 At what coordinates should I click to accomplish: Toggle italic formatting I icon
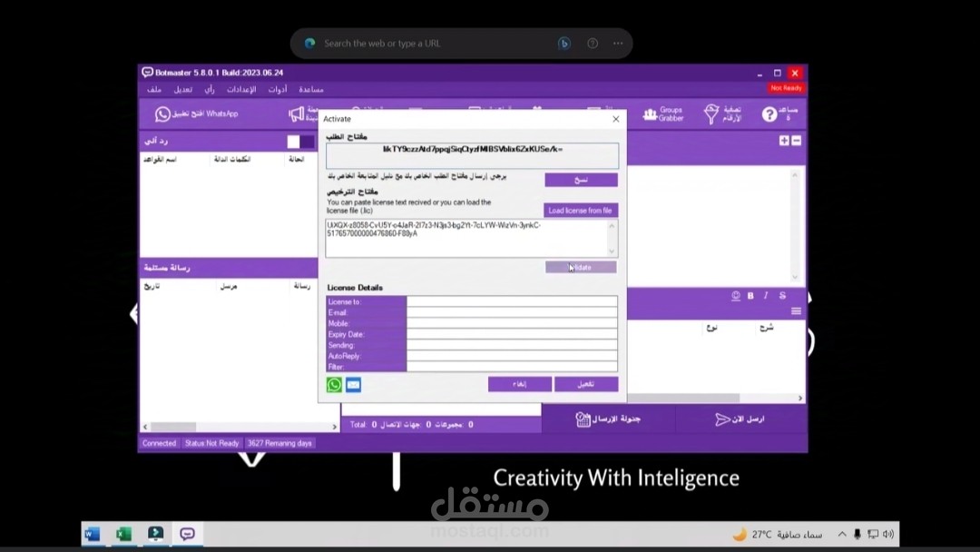[766, 296]
